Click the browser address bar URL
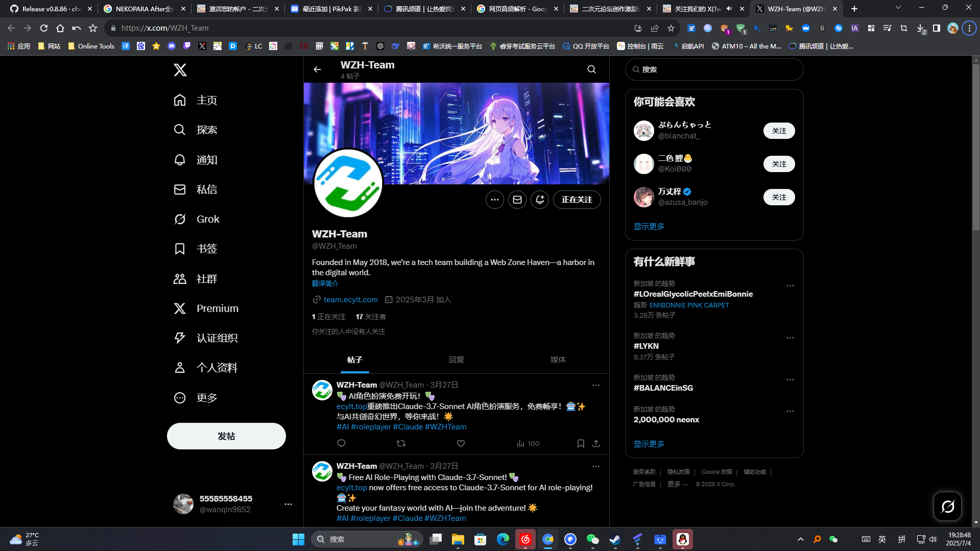980x551 pixels. tap(165, 28)
